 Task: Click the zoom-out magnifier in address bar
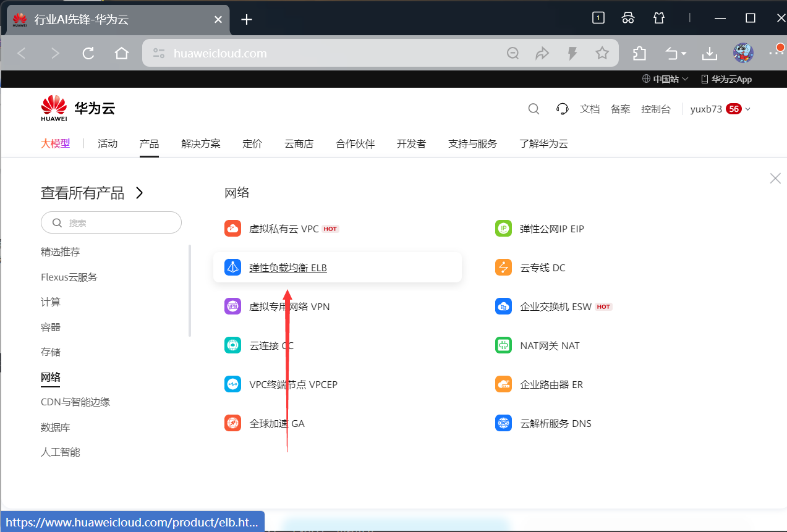click(513, 54)
